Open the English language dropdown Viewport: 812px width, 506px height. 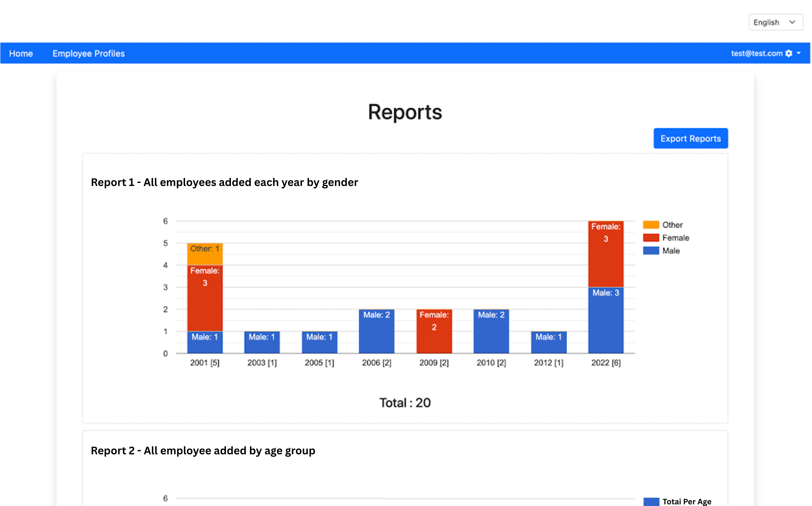click(x=776, y=22)
